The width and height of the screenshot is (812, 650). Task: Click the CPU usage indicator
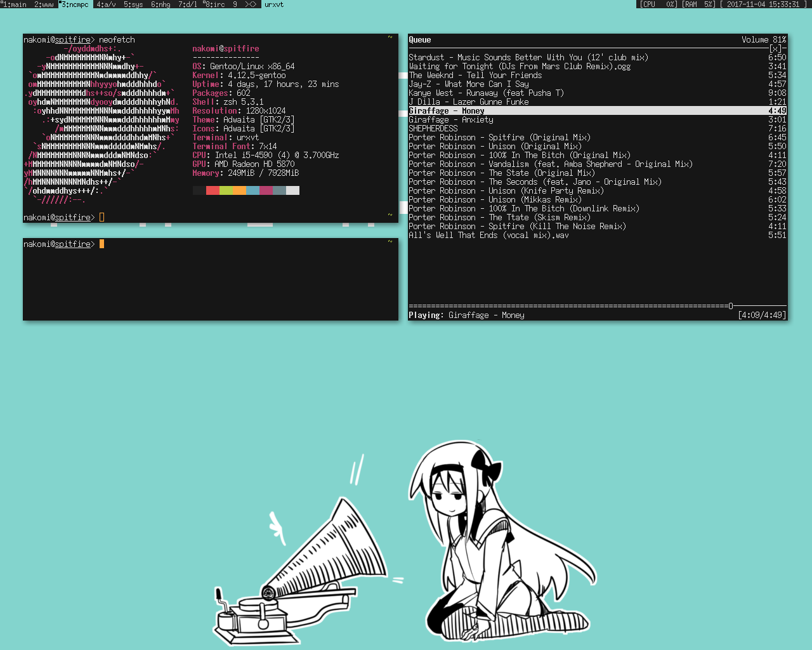[x=658, y=4]
